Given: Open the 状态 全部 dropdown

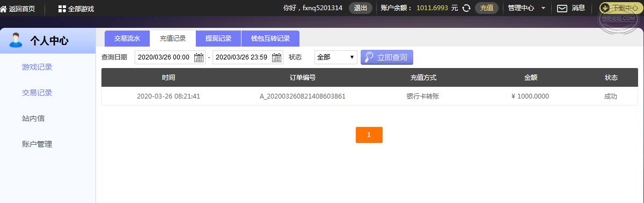Looking at the screenshot, I should tap(336, 57).
